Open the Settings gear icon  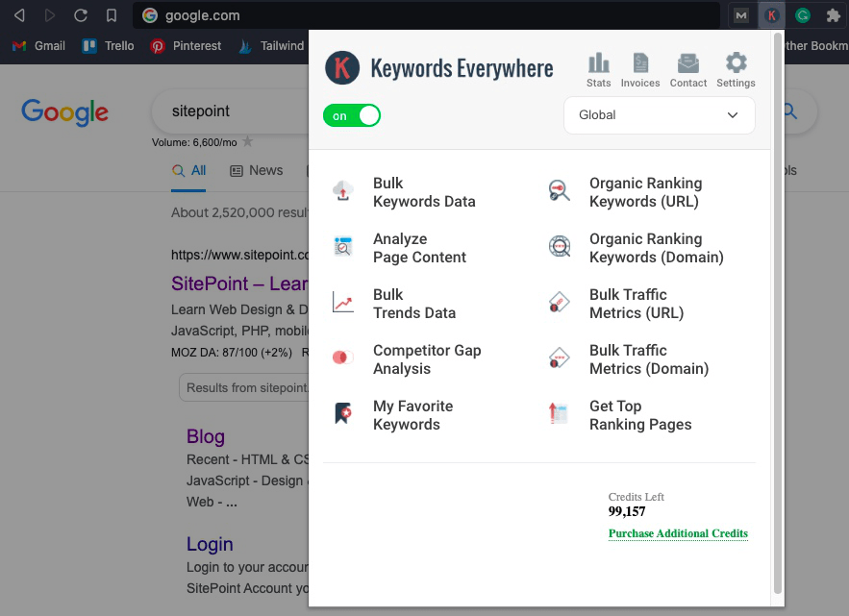click(x=736, y=62)
